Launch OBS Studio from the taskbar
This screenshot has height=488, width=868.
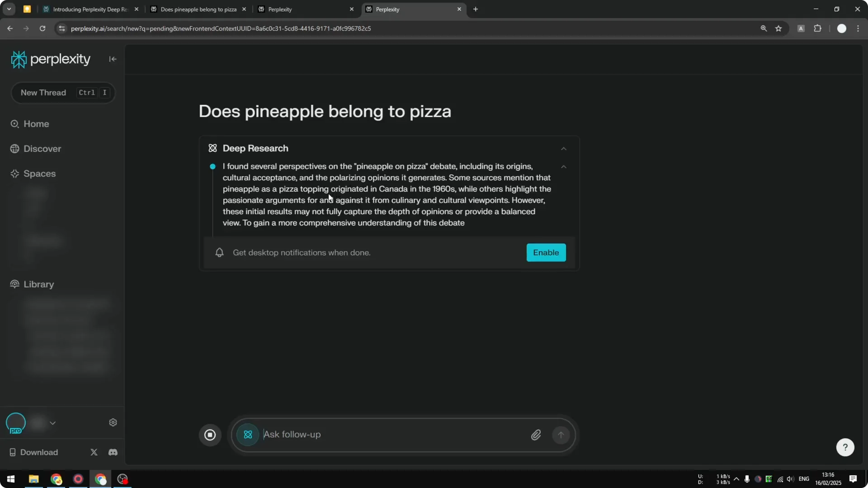(x=122, y=479)
